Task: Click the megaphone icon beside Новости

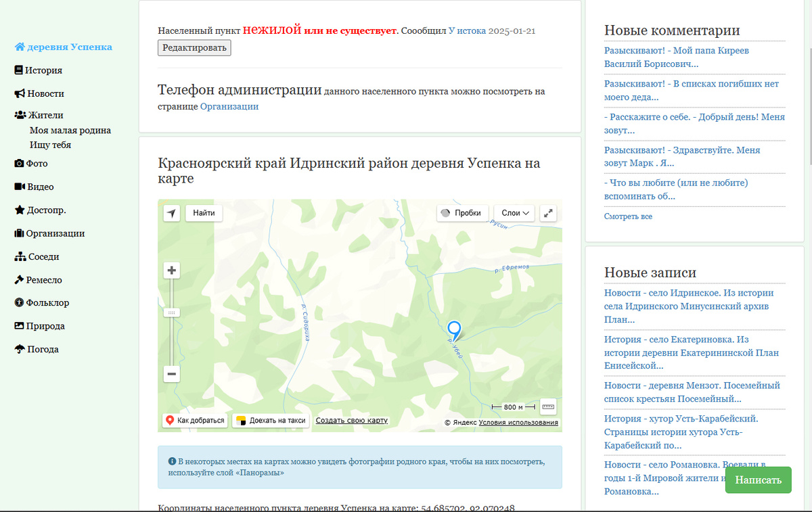Action: (x=20, y=93)
